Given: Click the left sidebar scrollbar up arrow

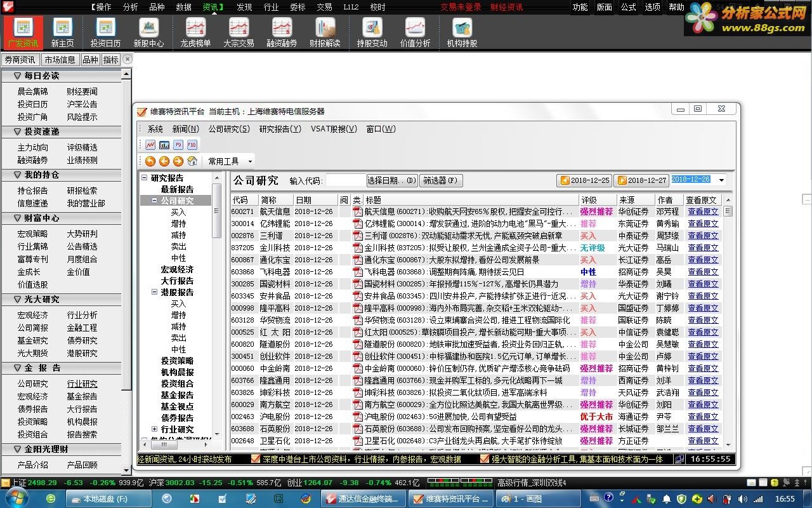Looking at the screenshot, I should pos(126,74).
